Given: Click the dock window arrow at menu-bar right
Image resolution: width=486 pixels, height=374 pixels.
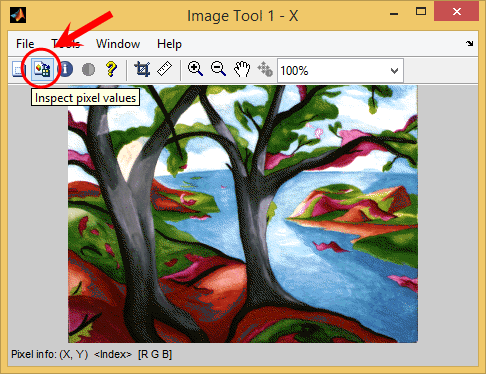Looking at the screenshot, I should point(470,43).
